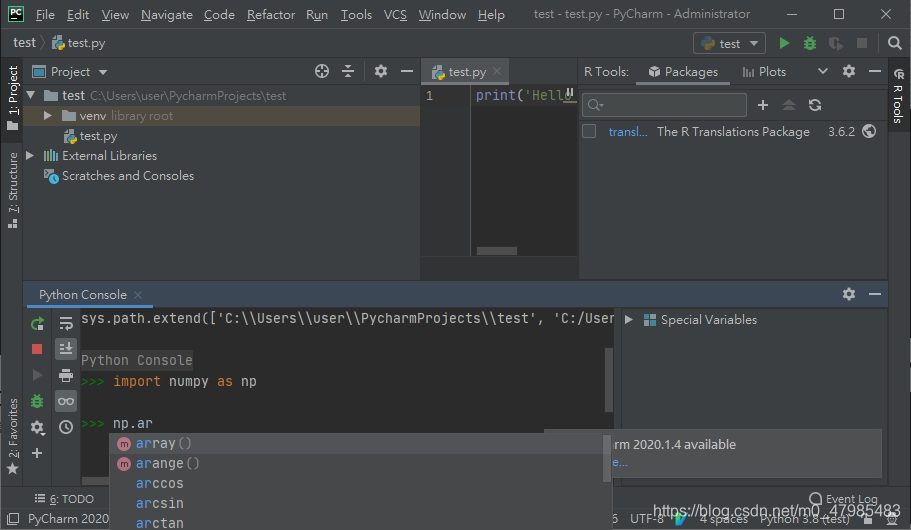Stop the Python Console with red square
Image resolution: width=911 pixels, height=530 pixels.
37,349
